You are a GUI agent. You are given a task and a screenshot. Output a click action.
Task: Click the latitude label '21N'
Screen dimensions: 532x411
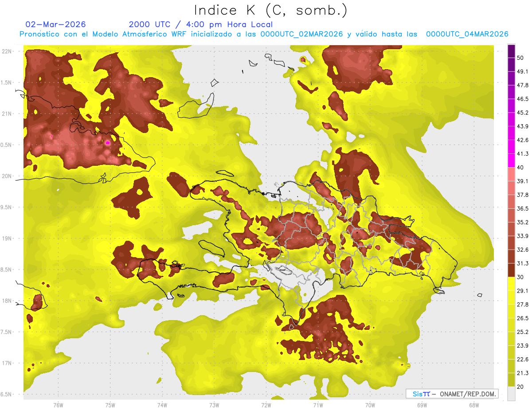pyautogui.click(x=7, y=114)
